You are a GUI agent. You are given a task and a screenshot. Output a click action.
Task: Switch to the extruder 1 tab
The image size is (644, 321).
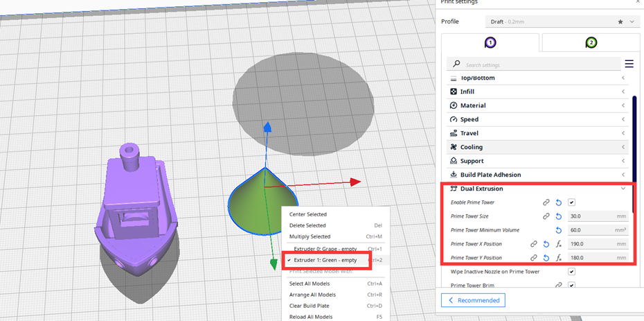coord(490,42)
